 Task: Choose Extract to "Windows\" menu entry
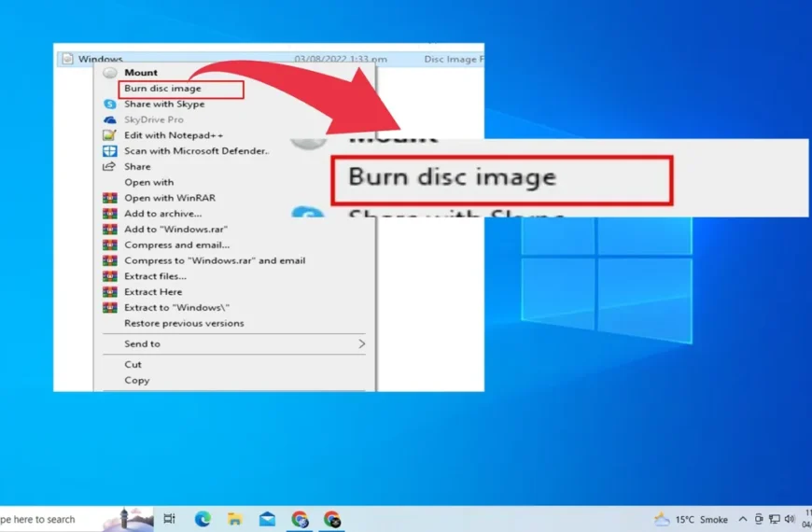click(x=176, y=308)
